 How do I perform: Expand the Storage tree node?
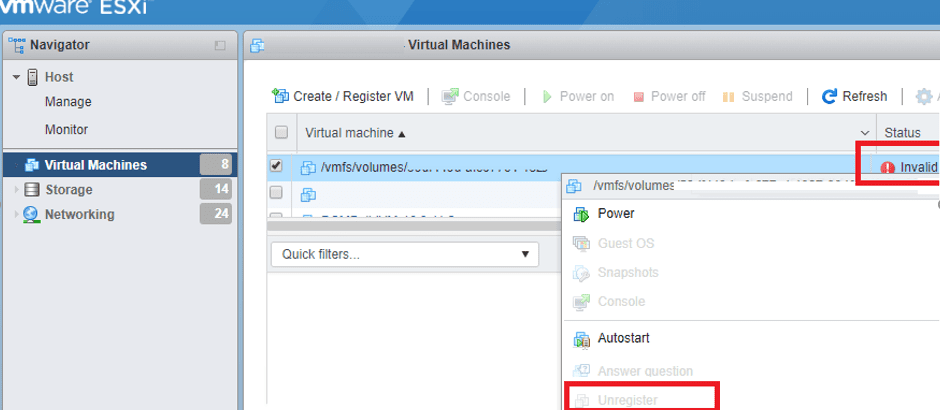pos(15,190)
